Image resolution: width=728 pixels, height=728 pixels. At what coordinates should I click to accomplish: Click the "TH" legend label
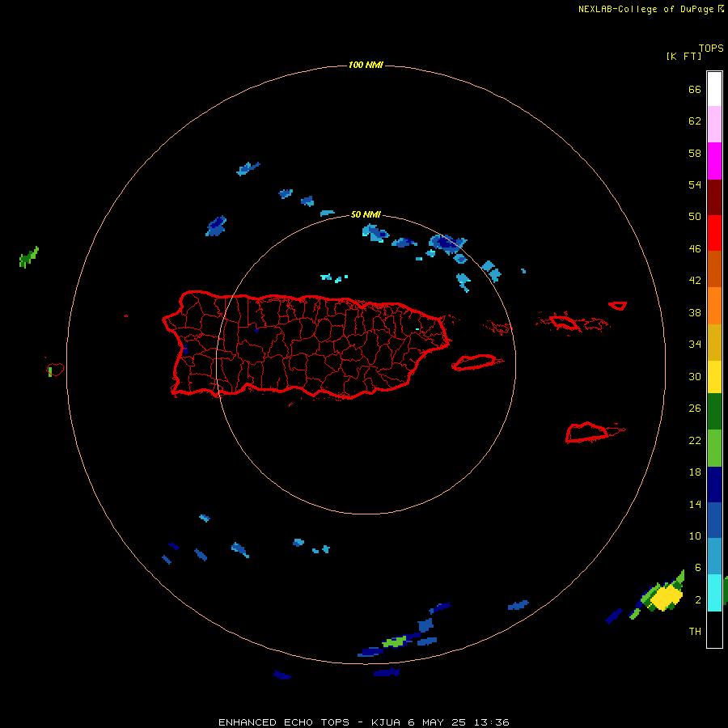coord(695,632)
